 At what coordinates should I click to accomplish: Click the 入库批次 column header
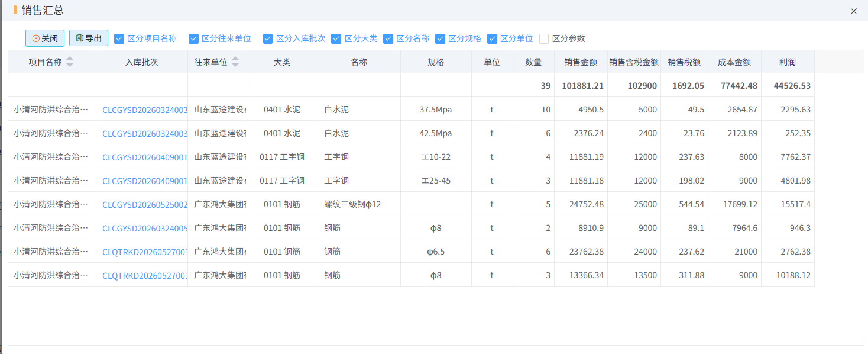(x=142, y=62)
